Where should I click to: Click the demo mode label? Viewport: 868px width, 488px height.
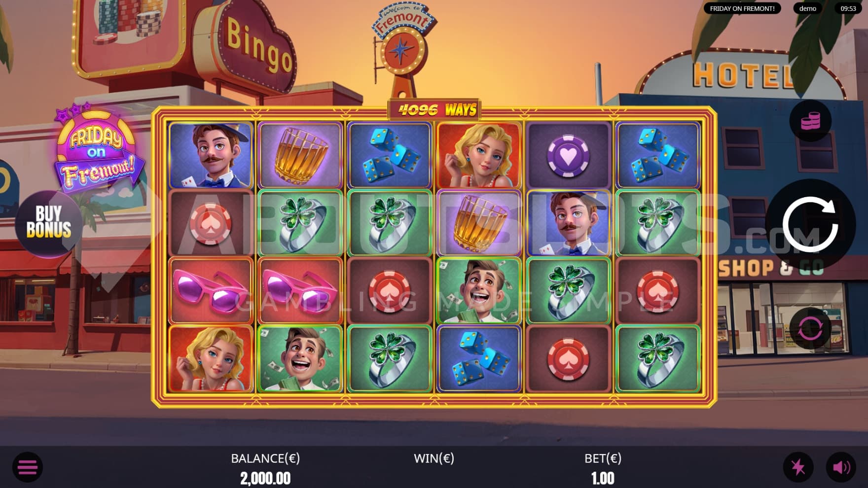[x=808, y=8]
